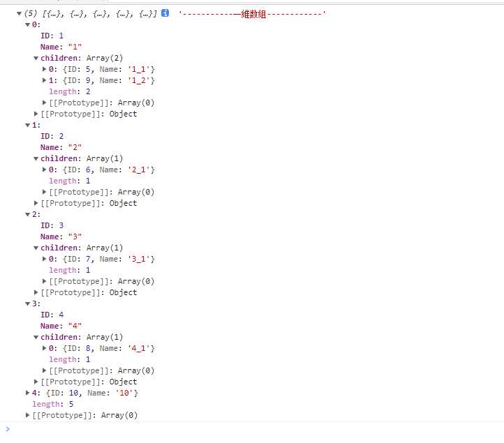Collapse object entry 2 in the array

point(28,215)
